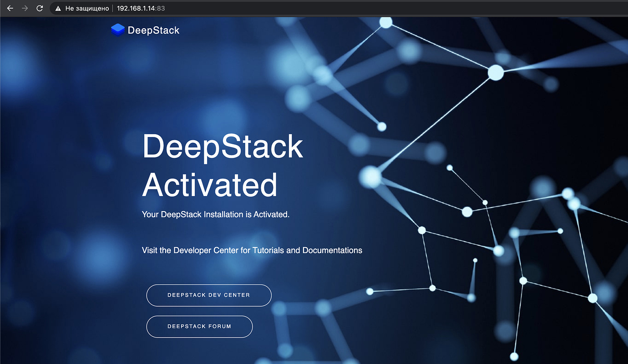This screenshot has width=628, height=364.
Task: Click the browser back arrow icon
Action: click(x=10, y=8)
